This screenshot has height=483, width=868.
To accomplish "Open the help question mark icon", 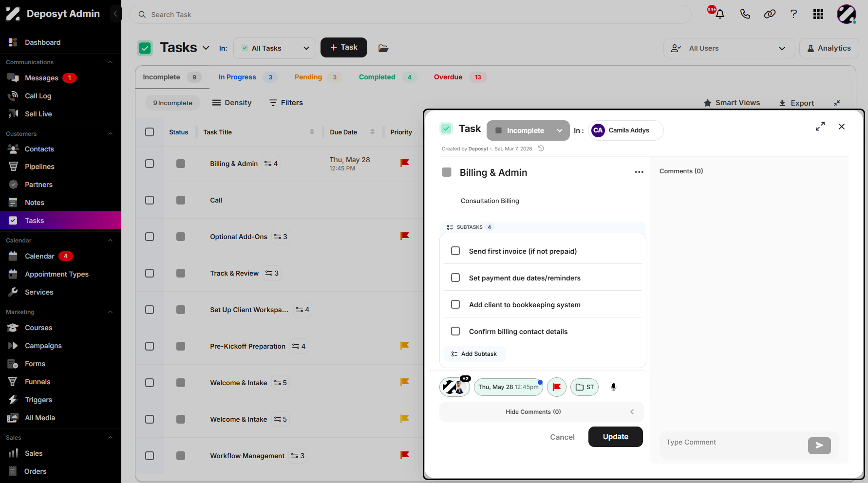I will coord(793,14).
